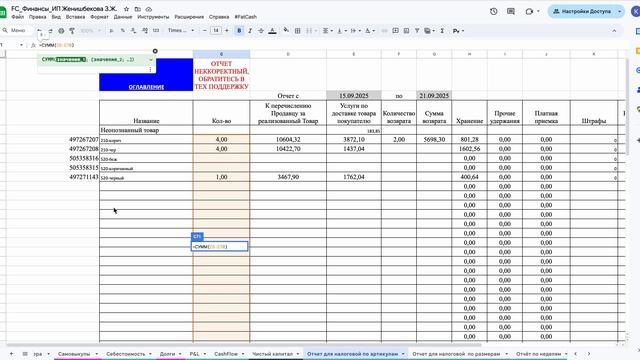
Task: Switch to Самовыкупы sheet tab
Action: (x=78, y=354)
